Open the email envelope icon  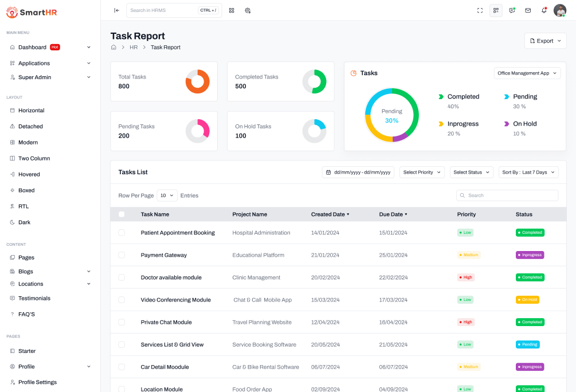coord(528,10)
